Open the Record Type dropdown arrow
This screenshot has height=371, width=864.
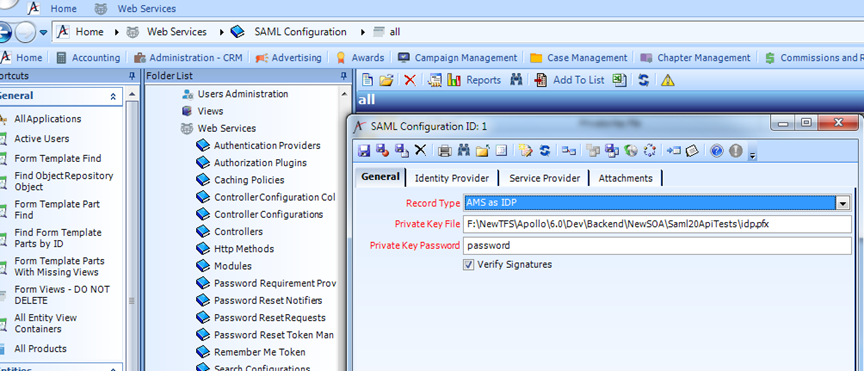843,203
